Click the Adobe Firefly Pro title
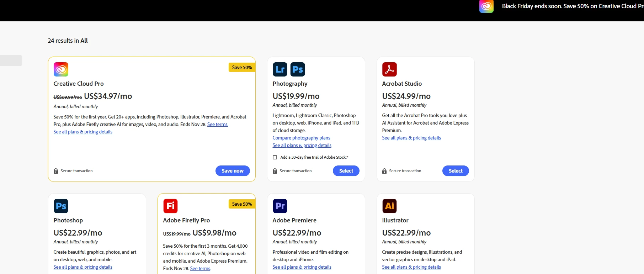Viewport: 644px width, 274px height. [x=186, y=220]
